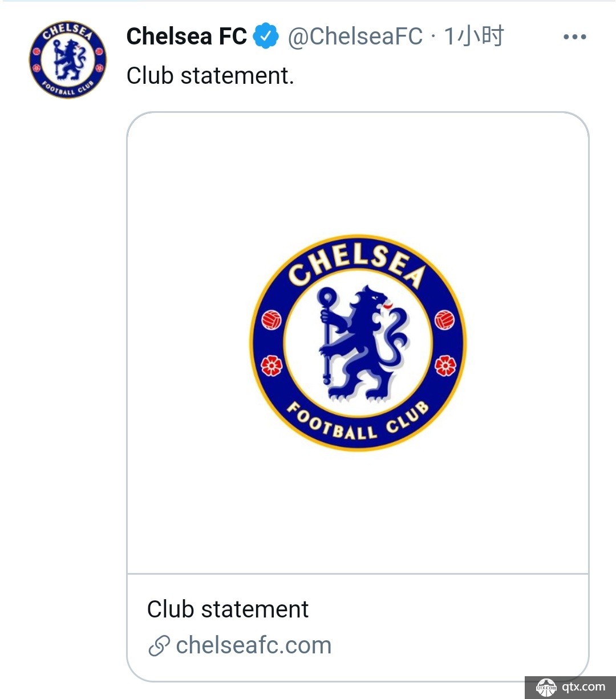Click the "Chelsea FC" display name
Image resolution: width=616 pixels, height=699 pixels.
[x=187, y=36]
